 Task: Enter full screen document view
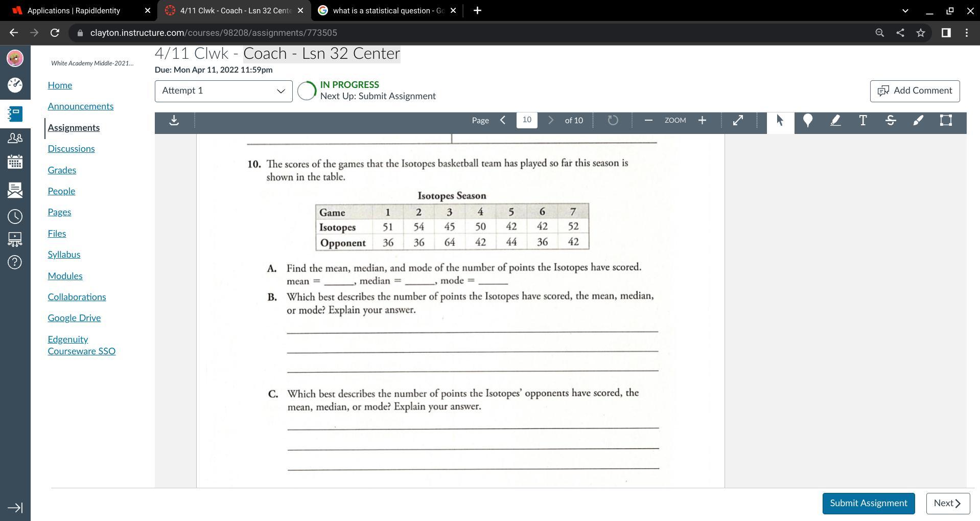pyautogui.click(x=738, y=121)
